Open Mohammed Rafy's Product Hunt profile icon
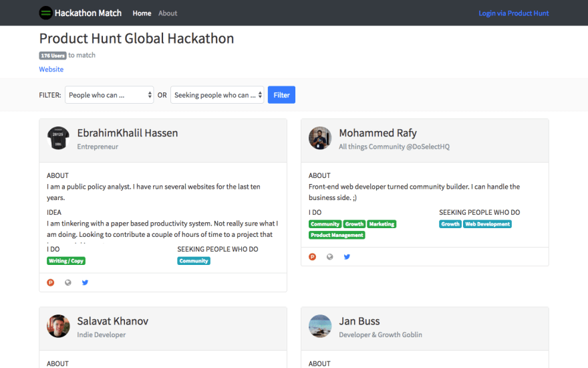Image resolution: width=588 pixels, height=368 pixels. [x=312, y=257]
